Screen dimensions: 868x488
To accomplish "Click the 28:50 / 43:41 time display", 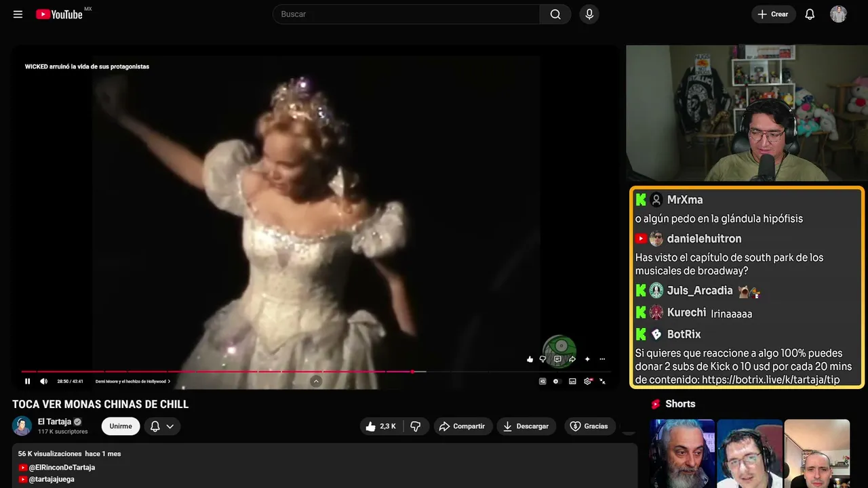I will pyautogui.click(x=70, y=382).
